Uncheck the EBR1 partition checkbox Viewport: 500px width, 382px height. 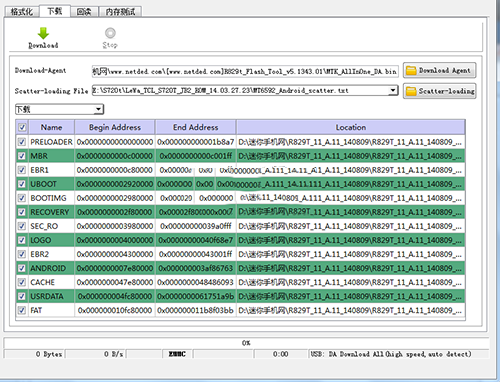(x=22, y=170)
